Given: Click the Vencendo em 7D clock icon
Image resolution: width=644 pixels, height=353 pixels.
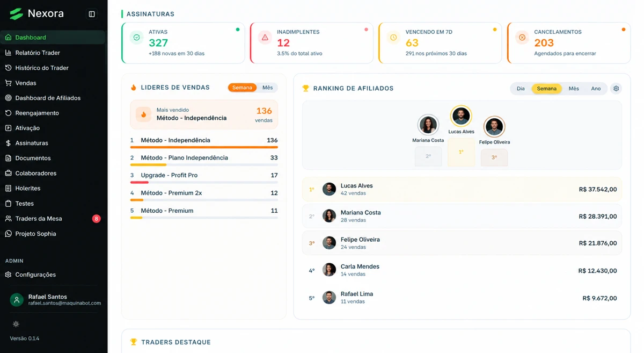Looking at the screenshot, I should (393, 38).
